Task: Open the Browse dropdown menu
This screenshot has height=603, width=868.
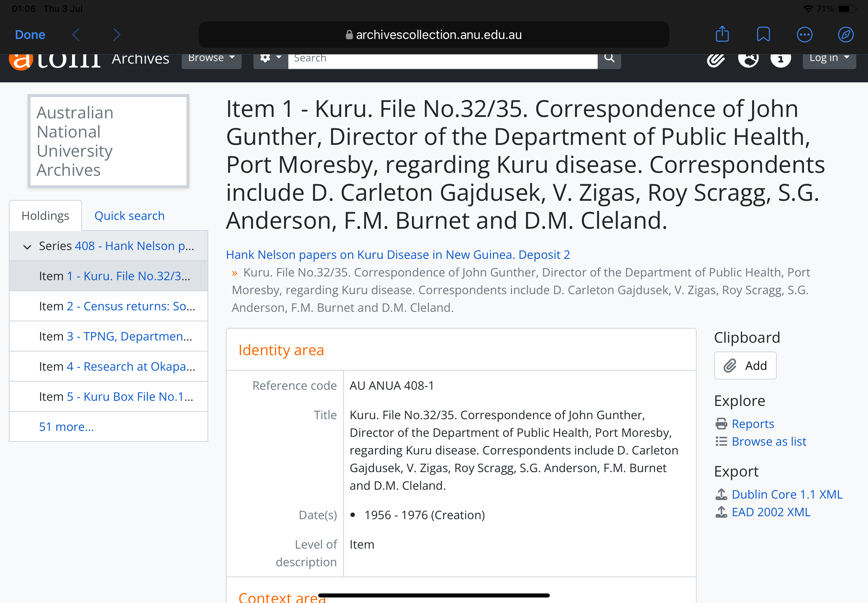Action: [211, 60]
